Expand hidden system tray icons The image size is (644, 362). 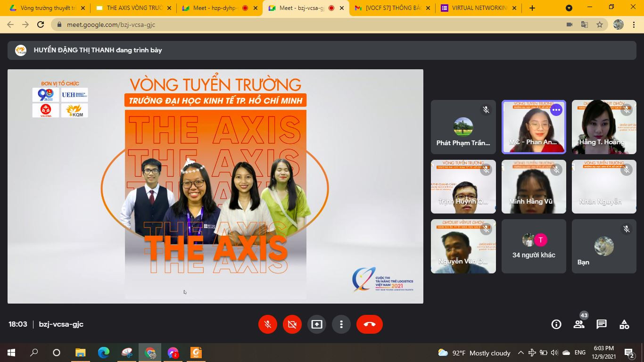pos(520,353)
